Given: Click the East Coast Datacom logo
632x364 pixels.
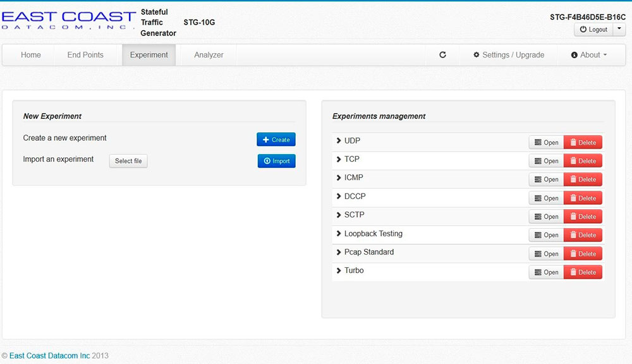Looking at the screenshot, I should point(68,21).
